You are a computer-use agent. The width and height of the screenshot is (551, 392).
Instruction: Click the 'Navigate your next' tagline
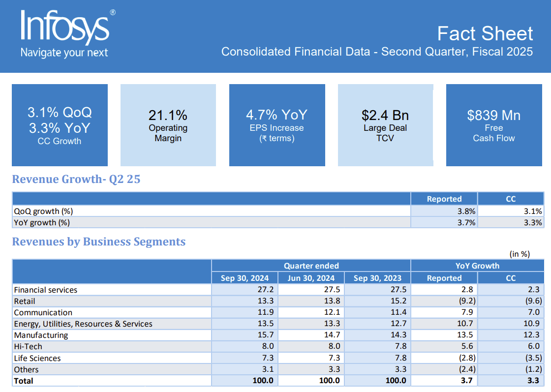pyautogui.click(x=64, y=53)
